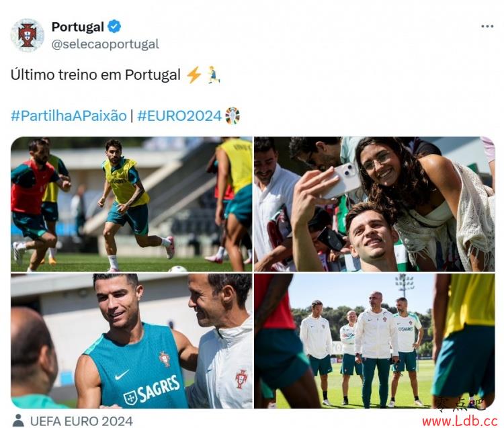Image resolution: width=504 pixels, height=428 pixels.
Task: Click the www.Ldb.cc watermark link
Action: [460, 421]
